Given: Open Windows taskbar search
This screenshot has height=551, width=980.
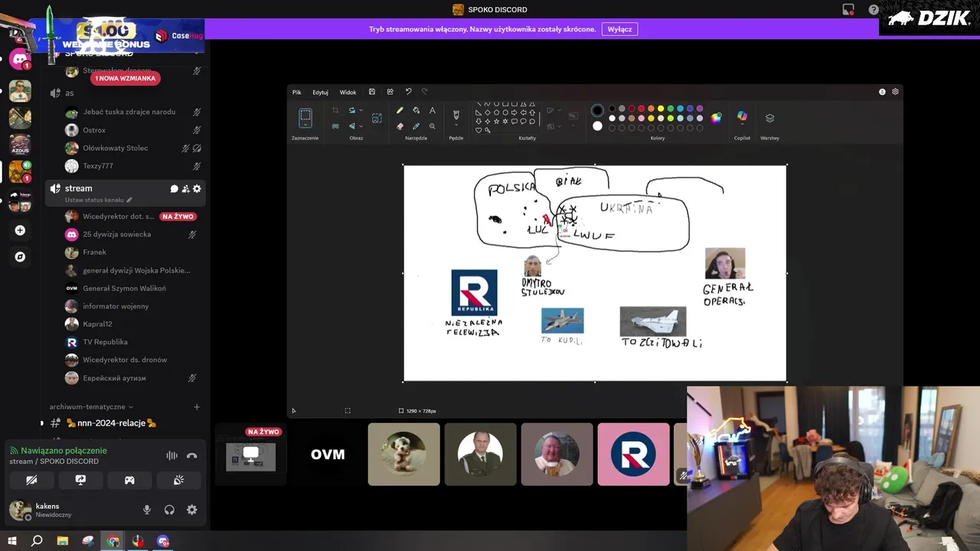Looking at the screenshot, I should [x=37, y=541].
